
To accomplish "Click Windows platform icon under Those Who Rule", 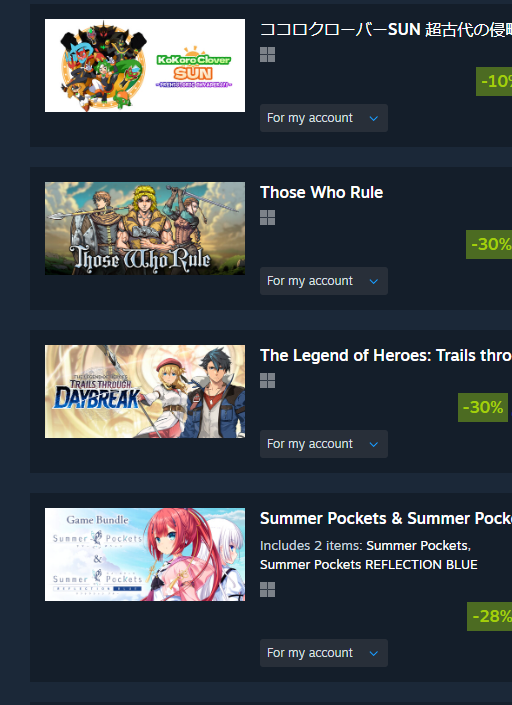I will coord(267,218).
